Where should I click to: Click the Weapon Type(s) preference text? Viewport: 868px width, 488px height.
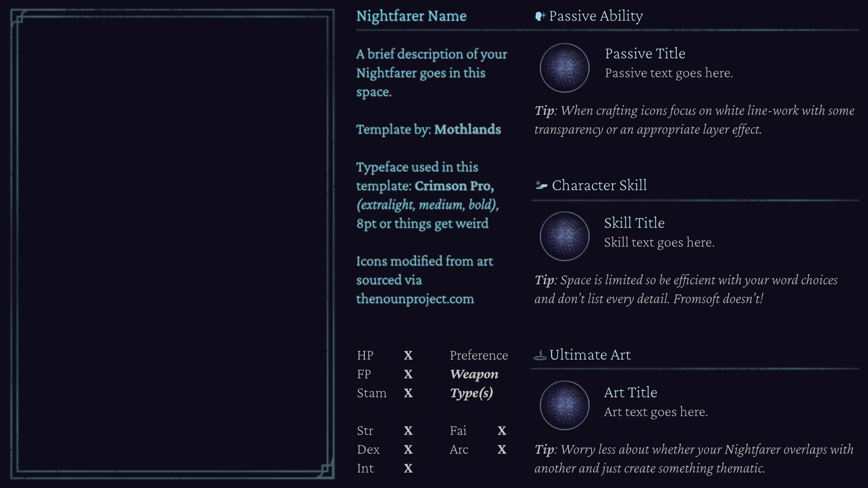[474, 384]
